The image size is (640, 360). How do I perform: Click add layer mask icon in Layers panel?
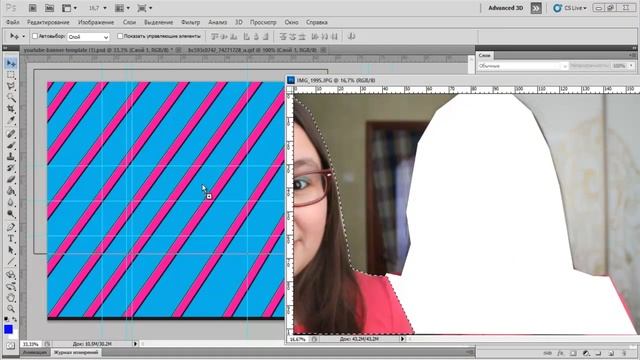573,353
